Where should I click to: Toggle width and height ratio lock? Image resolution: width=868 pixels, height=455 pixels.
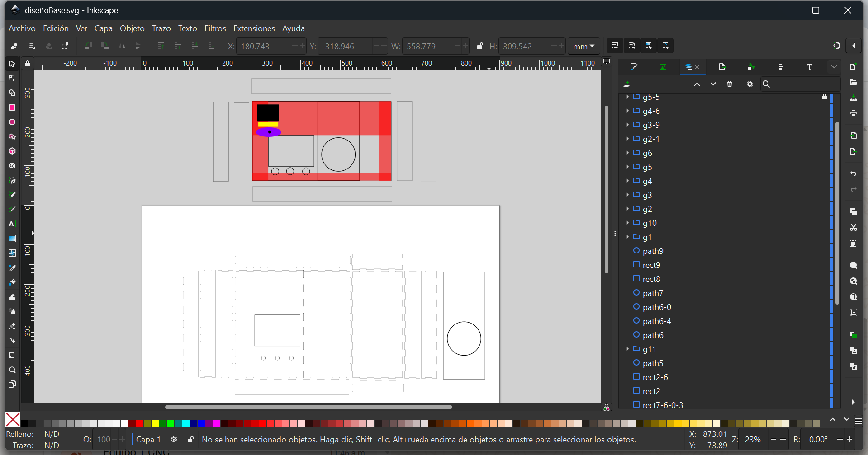(x=480, y=46)
